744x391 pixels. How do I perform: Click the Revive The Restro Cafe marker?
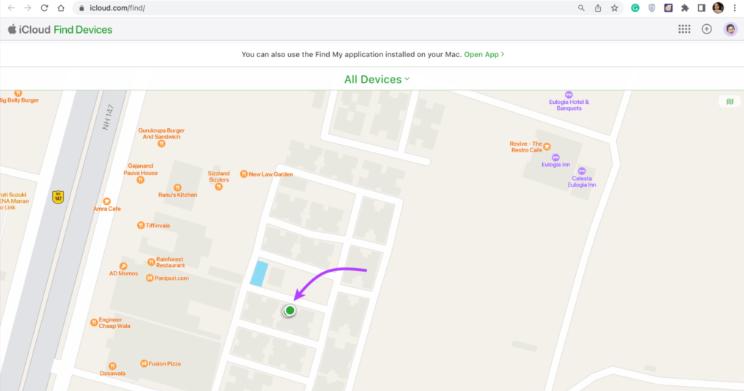coord(547,147)
